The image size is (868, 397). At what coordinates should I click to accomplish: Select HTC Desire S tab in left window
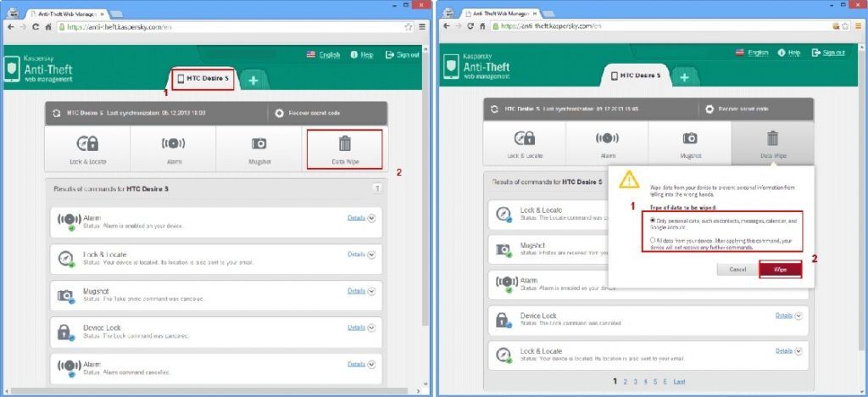pos(203,79)
